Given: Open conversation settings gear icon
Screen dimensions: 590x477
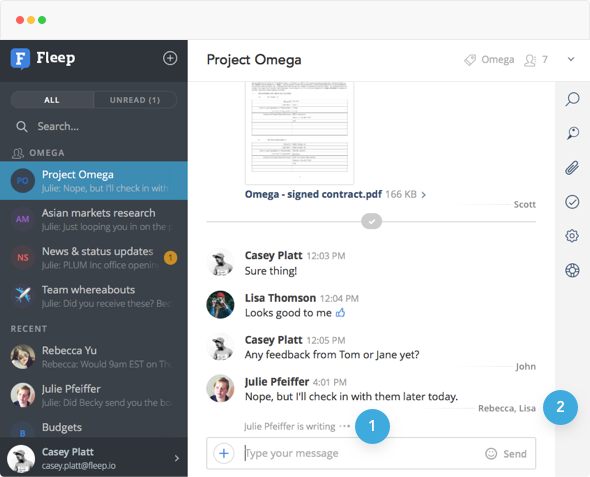Looking at the screenshot, I should click(x=572, y=236).
